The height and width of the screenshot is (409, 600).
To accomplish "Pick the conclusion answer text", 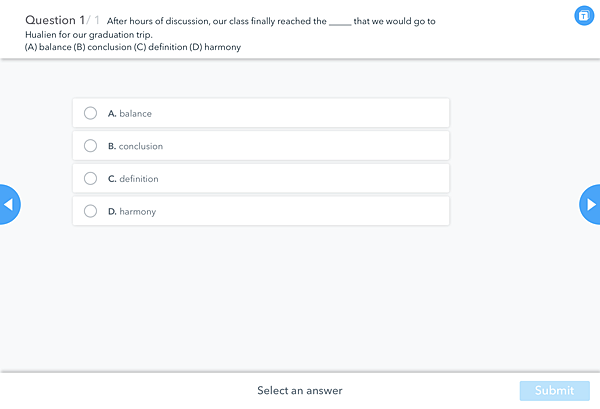I will coord(140,146).
